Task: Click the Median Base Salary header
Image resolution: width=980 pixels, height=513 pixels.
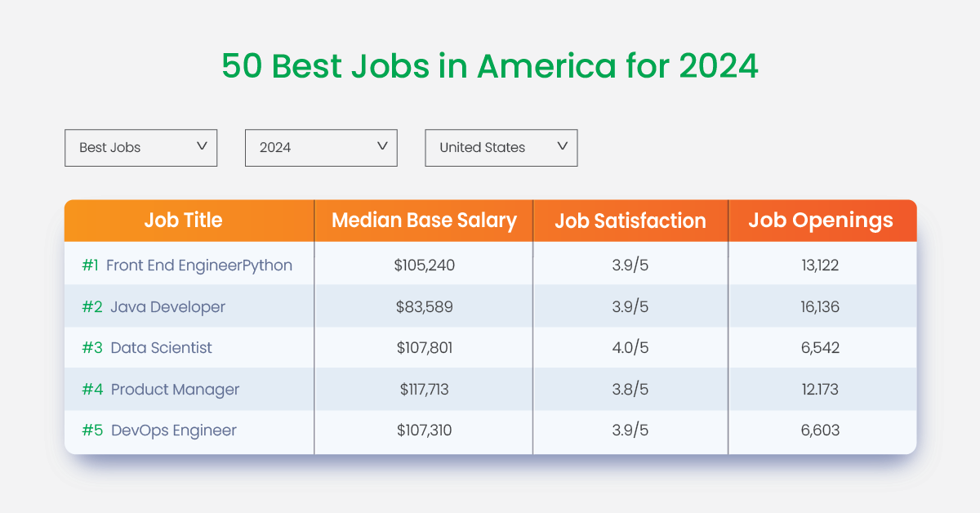Action: click(x=423, y=221)
